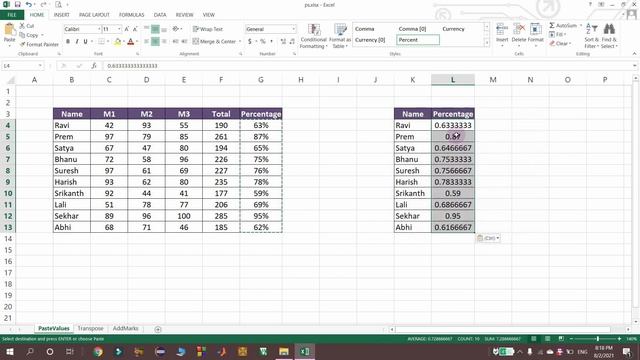Toggle Bold formatting
Screen dimensions: 640x360
pyautogui.click(x=68, y=41)
